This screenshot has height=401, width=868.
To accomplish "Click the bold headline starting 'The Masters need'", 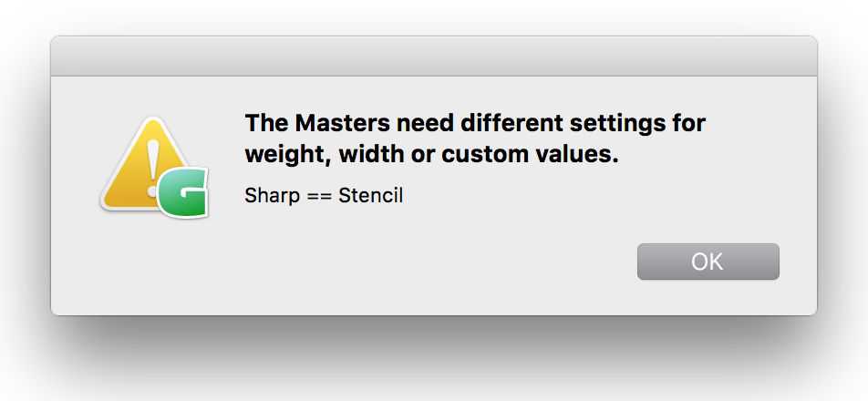I will point(474,139).
